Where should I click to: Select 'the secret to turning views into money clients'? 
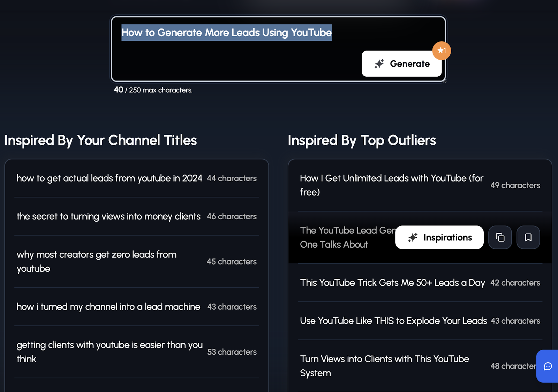tap(108, 216)
